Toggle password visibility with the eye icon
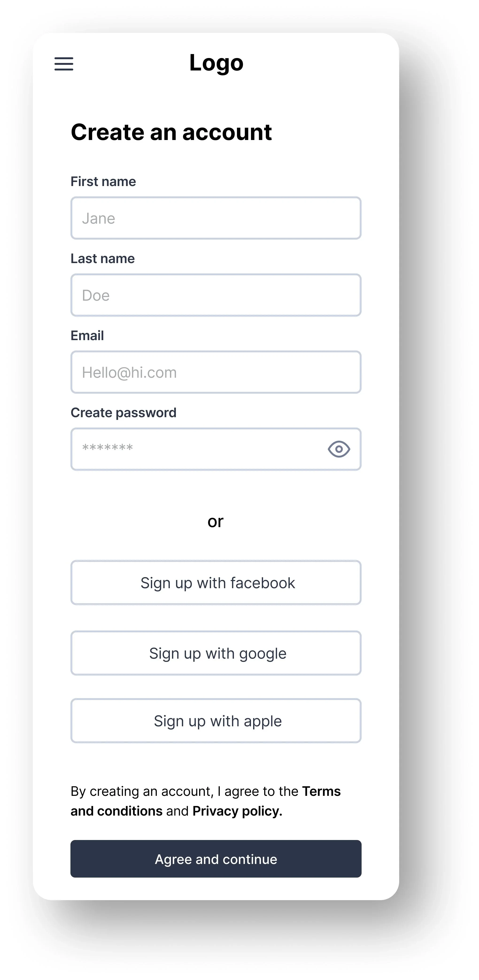479x980 pixels. coord(339,449)
